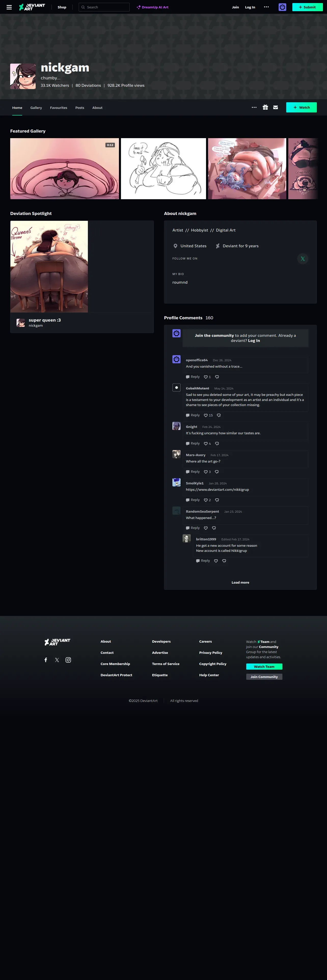Viewport: 327px width, 980px height.
Task: Reply to CobaltMutant's comment
Action: click(193, 415)
